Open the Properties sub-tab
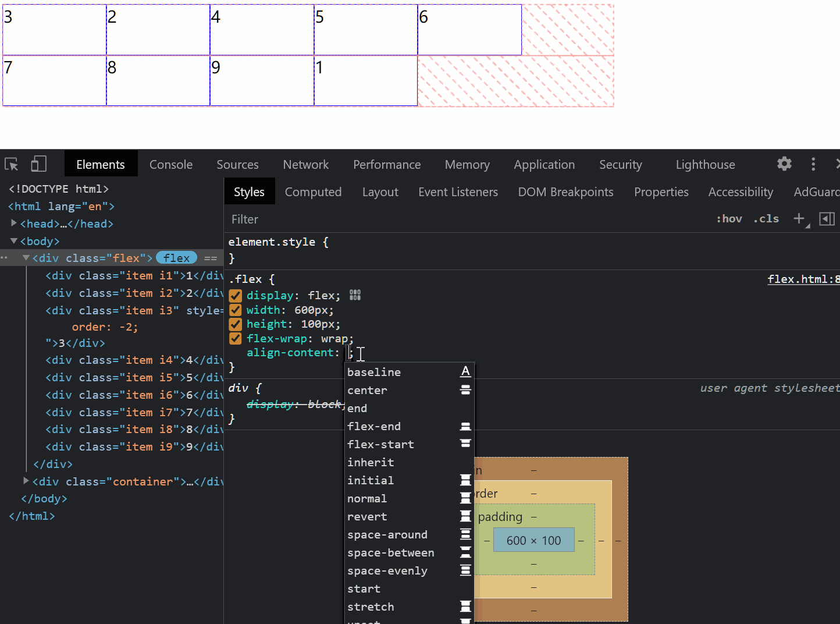 point(661,192)
